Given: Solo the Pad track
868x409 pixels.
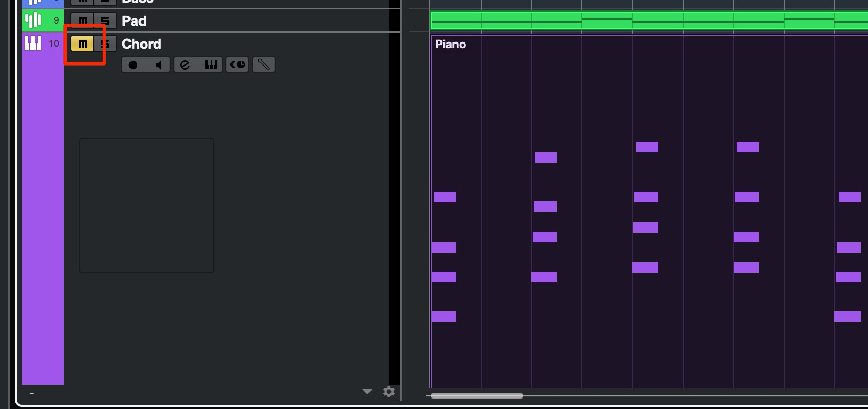Looking at the screenshot, I should coord(105,21).
